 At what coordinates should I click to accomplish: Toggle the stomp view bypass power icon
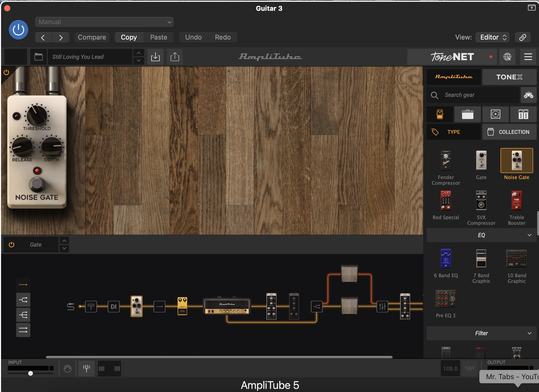(6, 72)
